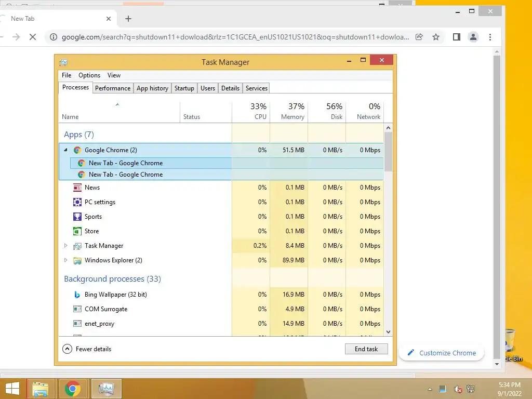Image resolution: width=532 pixels, height=399 pixels.
Task: Click the PC settings gear icon
Action: click(77, 202)
